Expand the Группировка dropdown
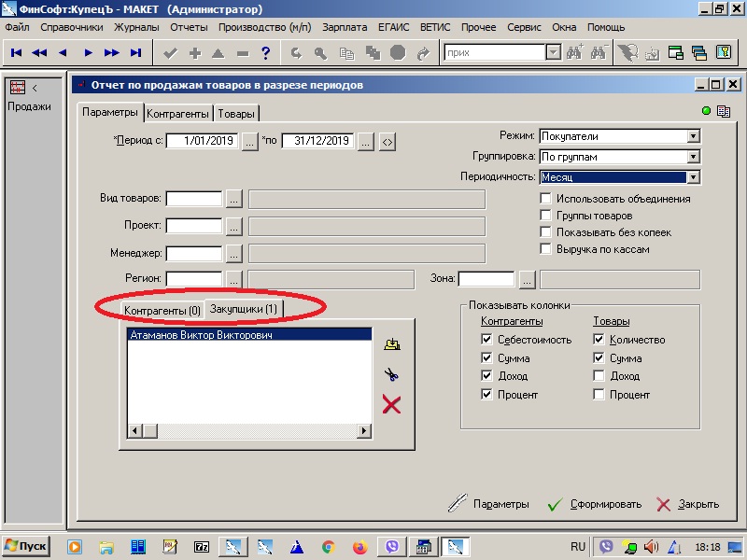The image size is (747, 560). coord(692,157)
